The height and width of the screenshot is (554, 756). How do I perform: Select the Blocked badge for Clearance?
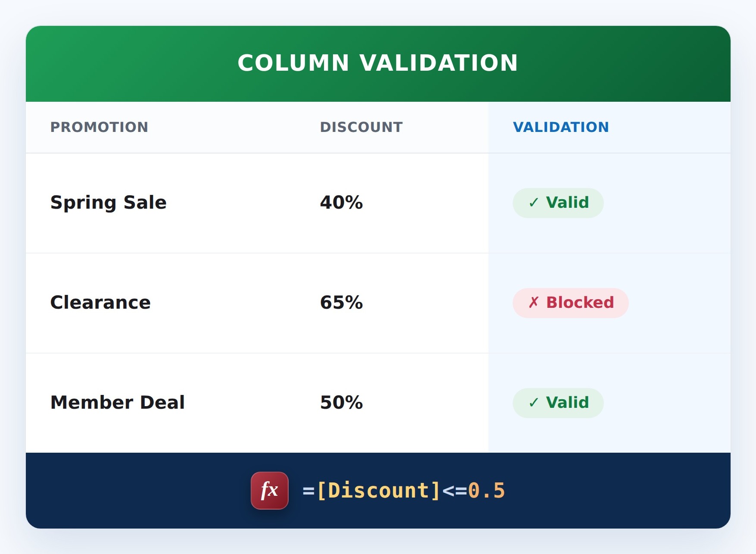click(x=570, y=303)
